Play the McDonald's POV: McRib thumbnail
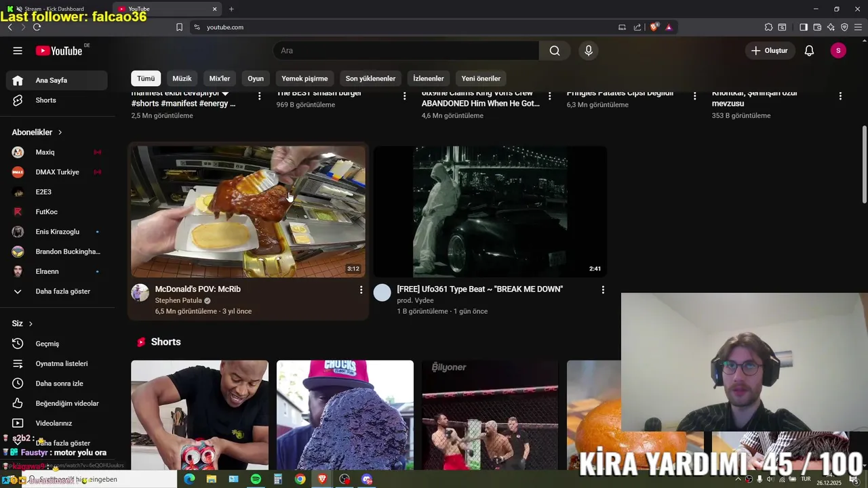This screenshot has width=868, height=488. [248, 211]
